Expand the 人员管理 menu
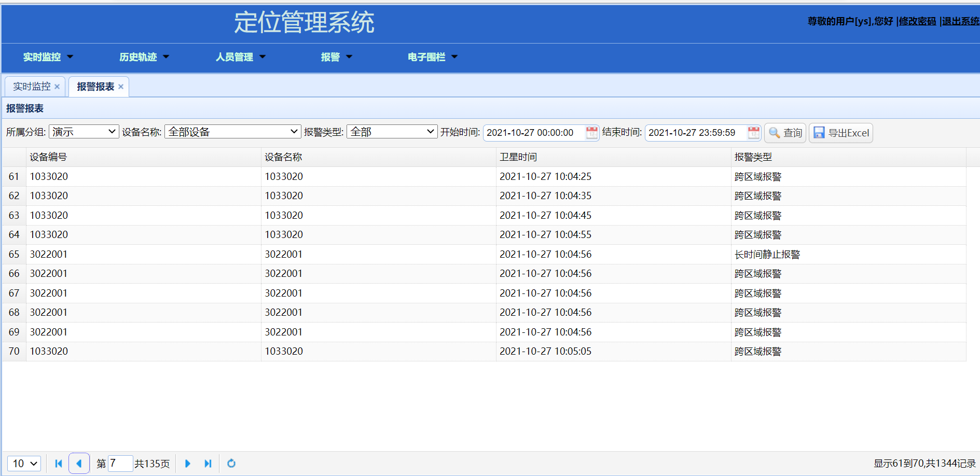This screenshot has height=476, width=980. tap(241, 57)
